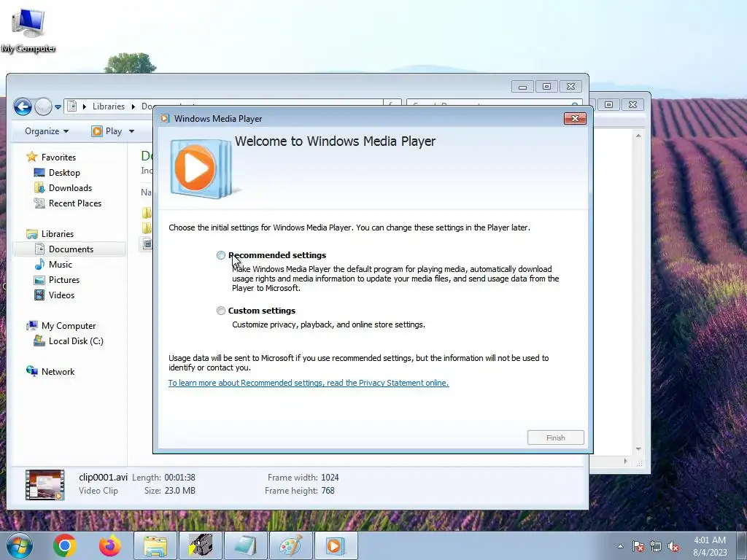Select Network in the navigation pane
747x560 pixels.
pos(58,371)
